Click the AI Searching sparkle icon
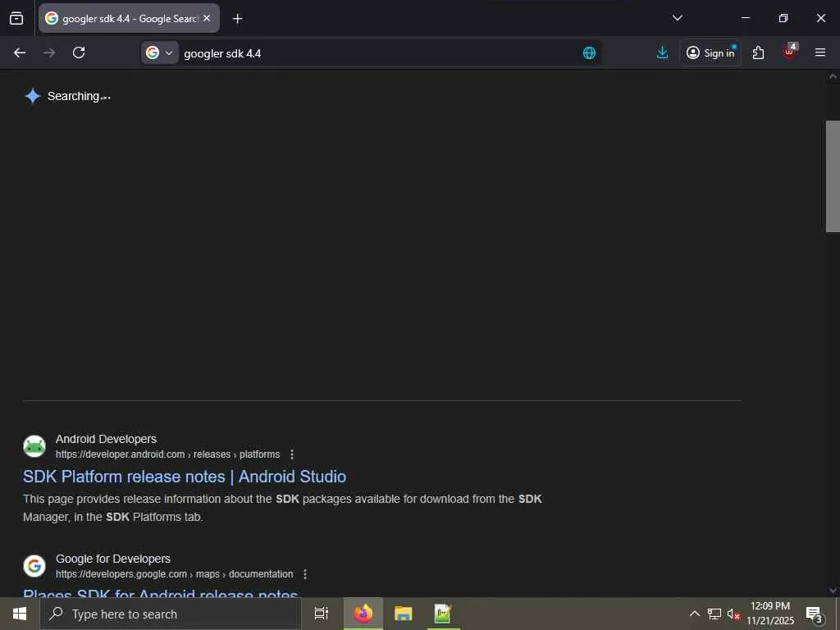This screenshot has height=630, width=840. [x=33, y=96]
